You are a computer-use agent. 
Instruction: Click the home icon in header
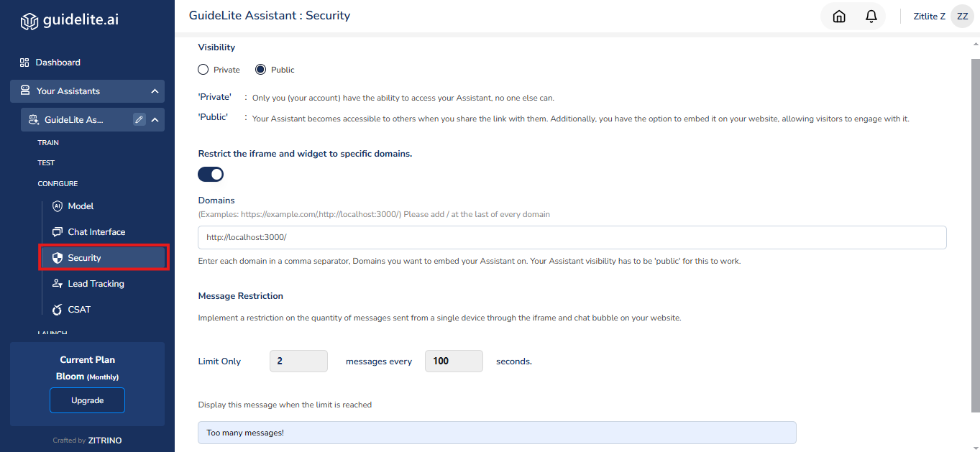click(838, 17)
